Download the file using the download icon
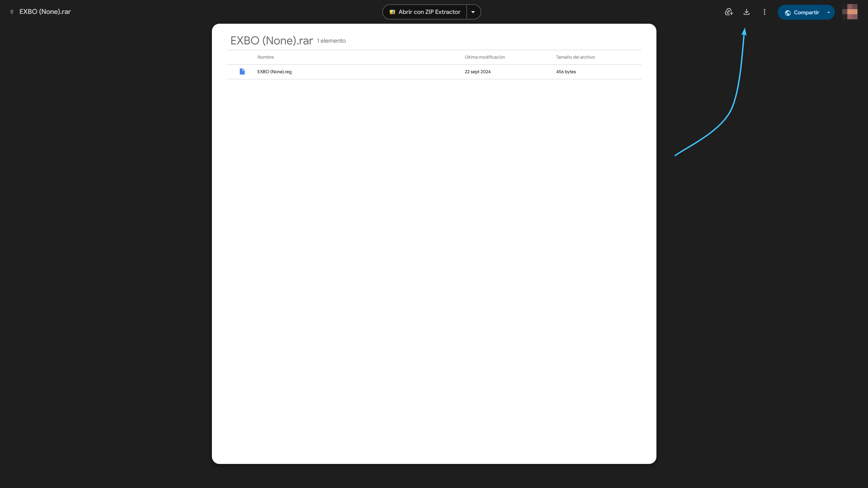Image resolution: width=868 pixels, height=488 pixels. tap(747, 12)
